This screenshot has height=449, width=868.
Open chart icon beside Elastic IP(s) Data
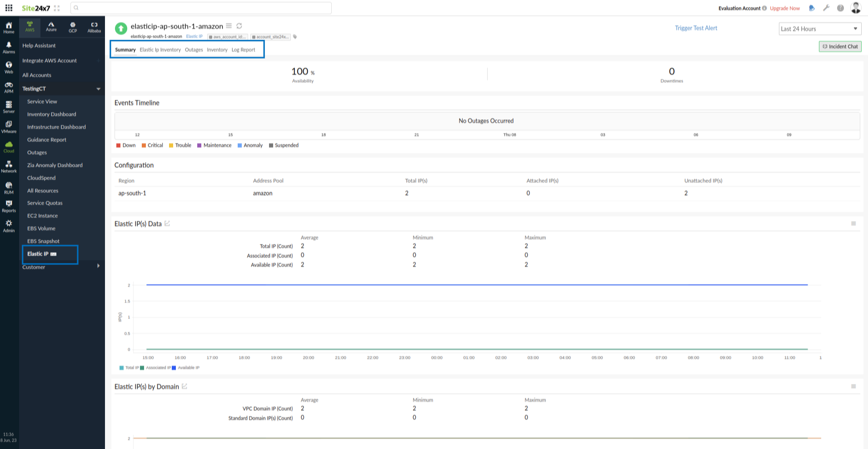pos(167,223)
